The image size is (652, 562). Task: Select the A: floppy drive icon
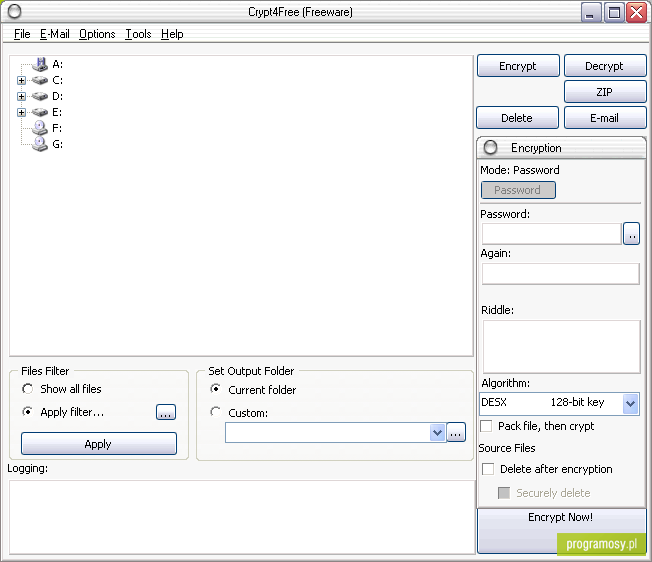[40, 64]
